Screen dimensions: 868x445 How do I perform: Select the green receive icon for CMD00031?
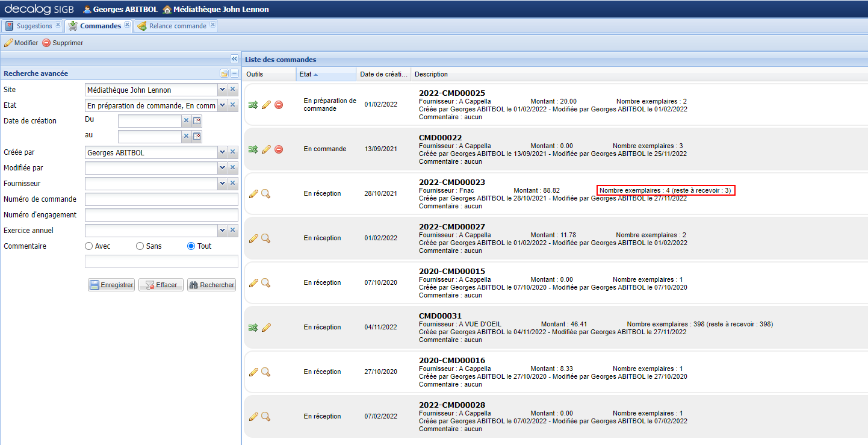tap(253, 327)
